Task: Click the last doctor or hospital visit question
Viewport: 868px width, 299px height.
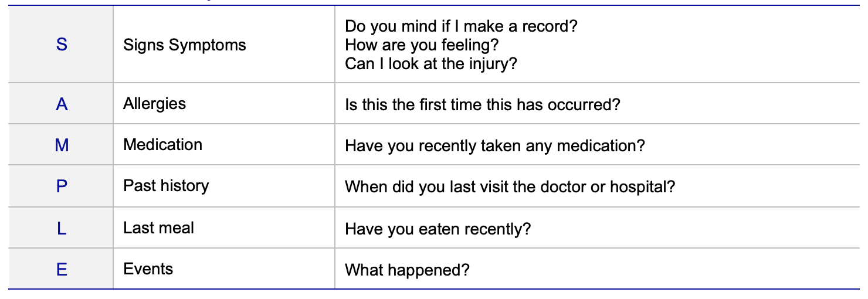Action: [x=510, y=187]
